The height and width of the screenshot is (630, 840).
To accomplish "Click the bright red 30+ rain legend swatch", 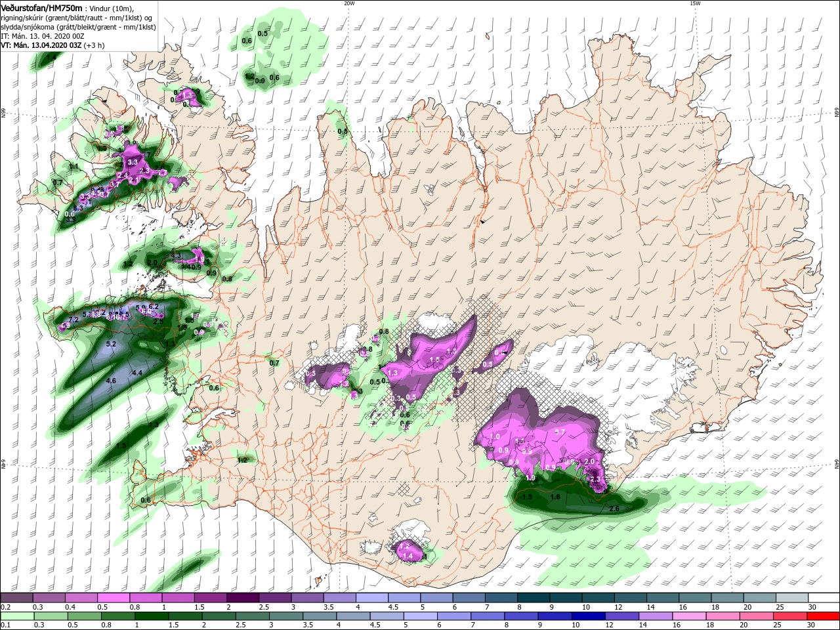I will [x=823, y=616].
